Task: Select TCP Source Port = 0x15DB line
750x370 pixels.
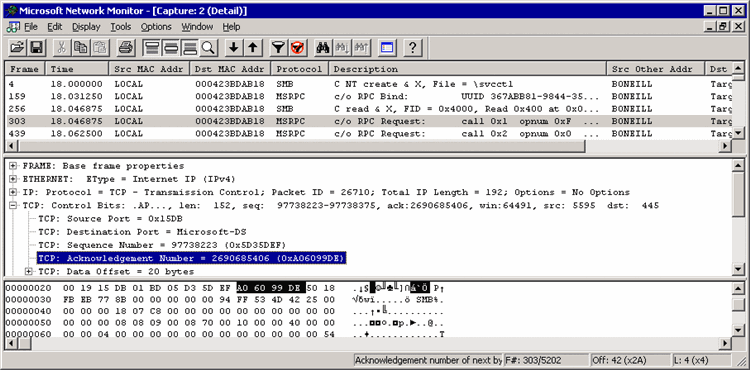Action: (110, 218)
